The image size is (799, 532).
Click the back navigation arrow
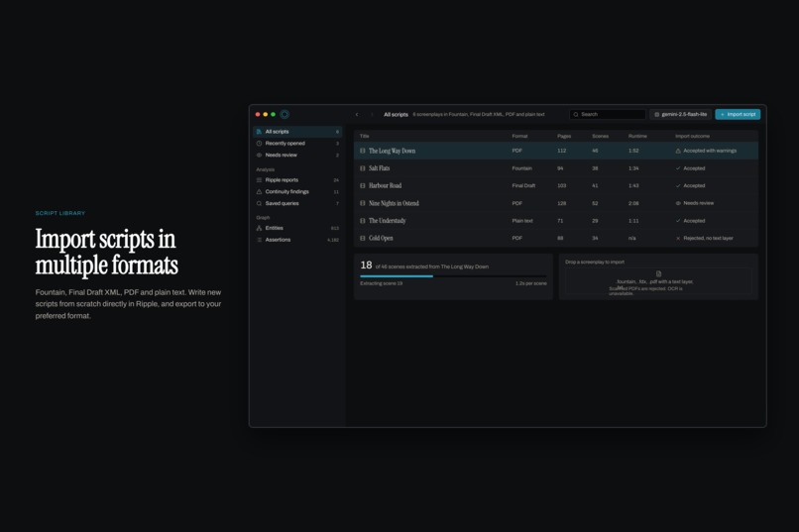(357, 115)
